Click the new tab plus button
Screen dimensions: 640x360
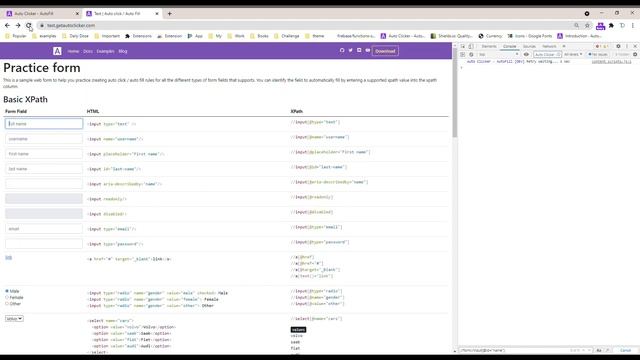point(169,13)
